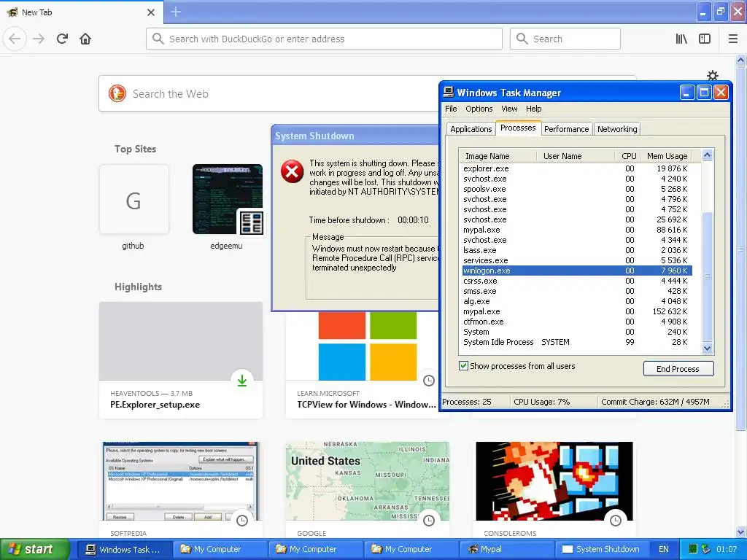
Task: Select the System Idle Process row
Action: (x=577, y=342)
